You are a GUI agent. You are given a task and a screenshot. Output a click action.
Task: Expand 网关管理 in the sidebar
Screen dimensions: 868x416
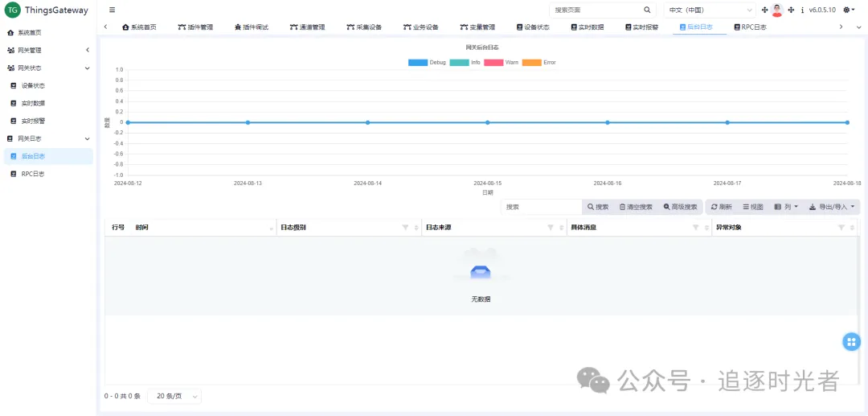click(x=47, y=50)
